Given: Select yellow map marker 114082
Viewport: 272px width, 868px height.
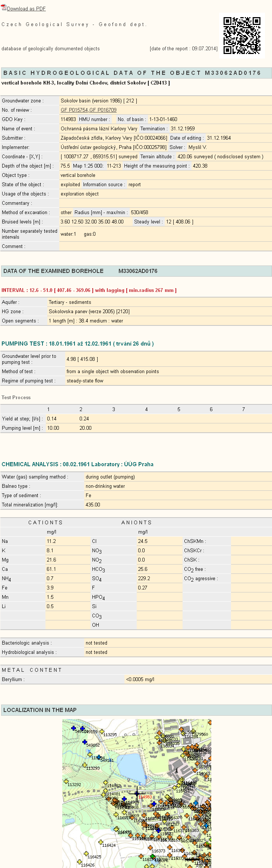Looking at the screenshot, I should point(105,783).
